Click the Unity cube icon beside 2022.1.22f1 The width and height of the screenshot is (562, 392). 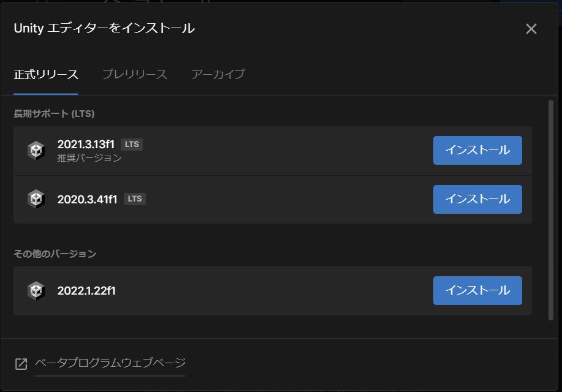tap(36, 290)
